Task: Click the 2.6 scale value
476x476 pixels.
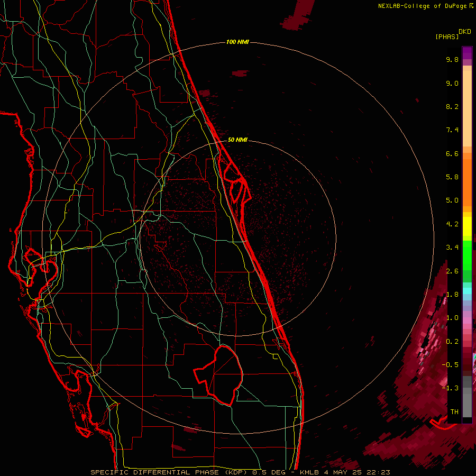Action: [452, 271]
